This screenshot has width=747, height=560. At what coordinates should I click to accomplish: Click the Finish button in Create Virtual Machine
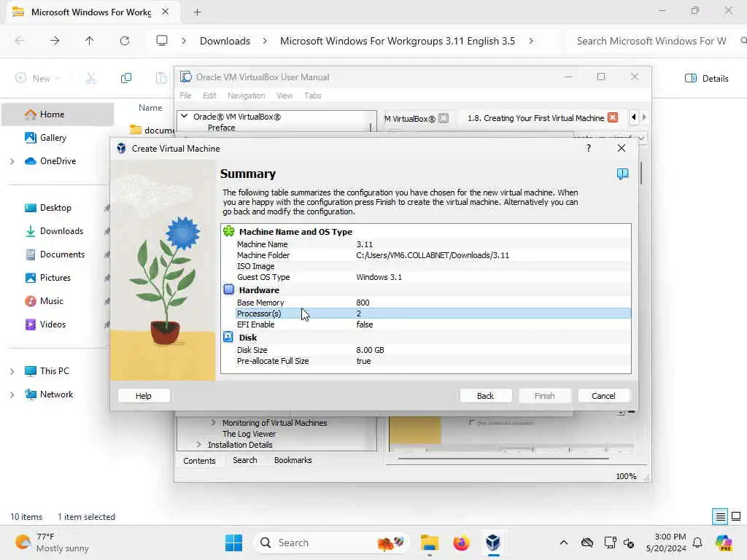pos(544,396)
